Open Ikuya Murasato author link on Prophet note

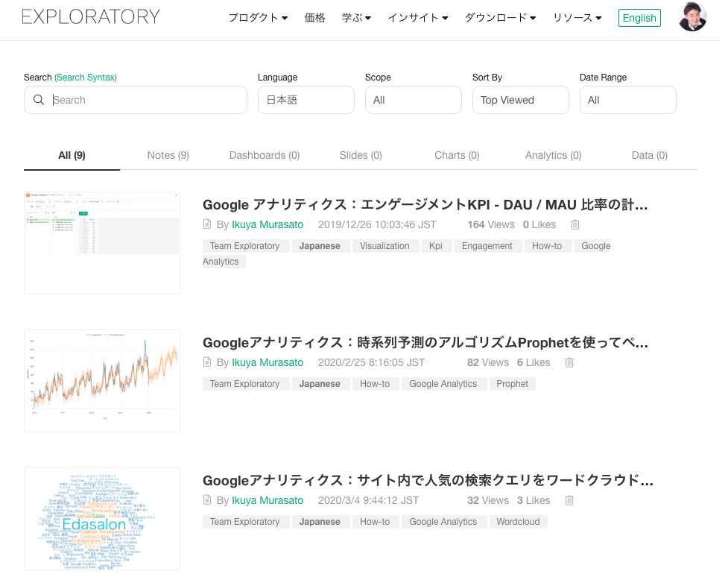tap(268, 363)
